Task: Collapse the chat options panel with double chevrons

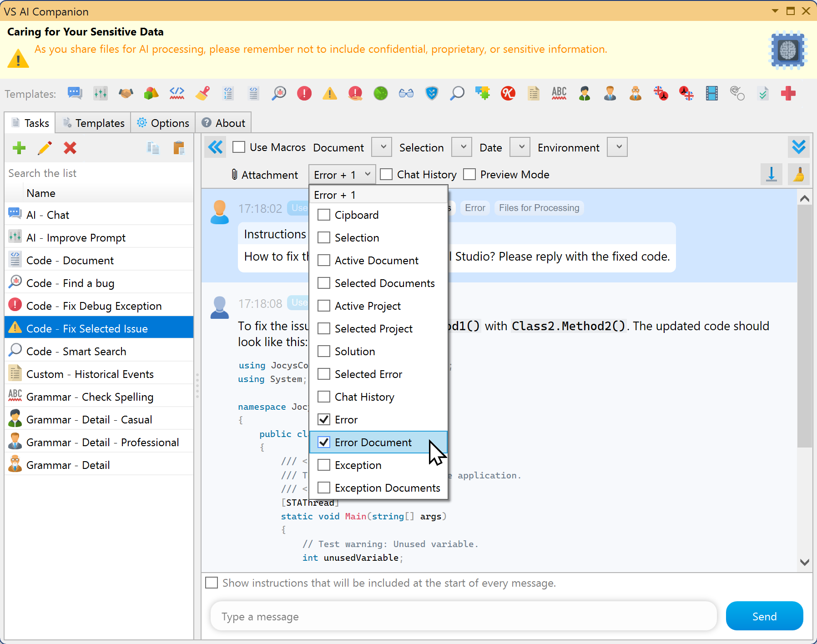Action: click(x=215, y=147)
